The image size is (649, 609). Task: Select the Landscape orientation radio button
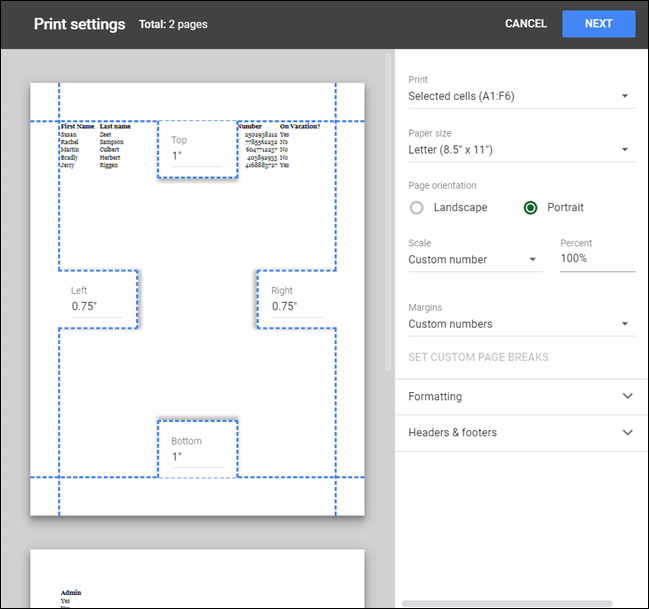(417, 208)
